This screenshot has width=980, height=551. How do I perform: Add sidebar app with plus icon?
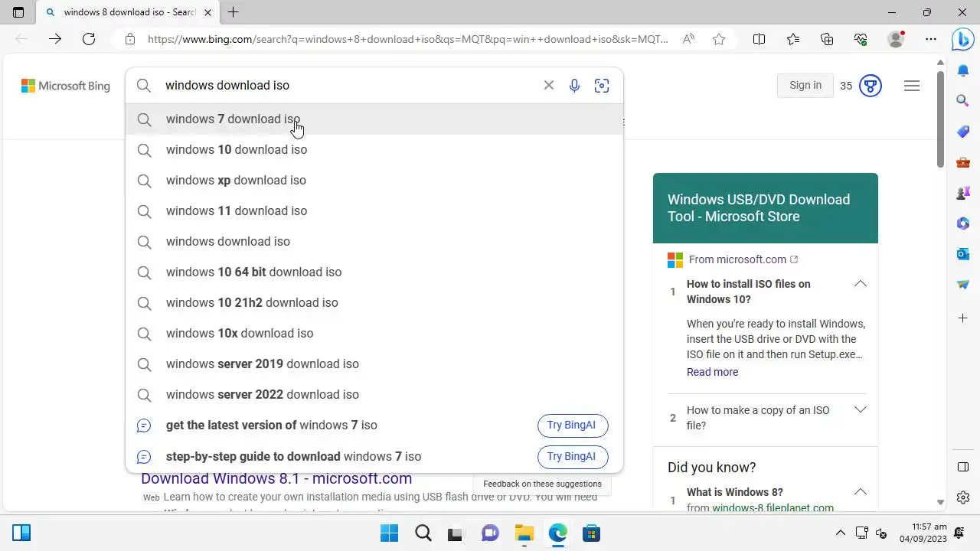[x=963, y=318]
